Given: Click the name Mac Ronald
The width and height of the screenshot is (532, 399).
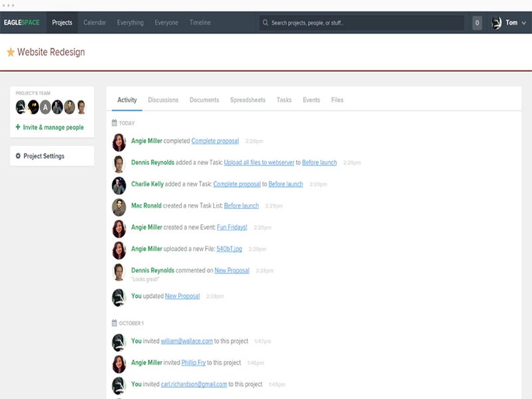Looking at the screenshot, I should (146, 205).
